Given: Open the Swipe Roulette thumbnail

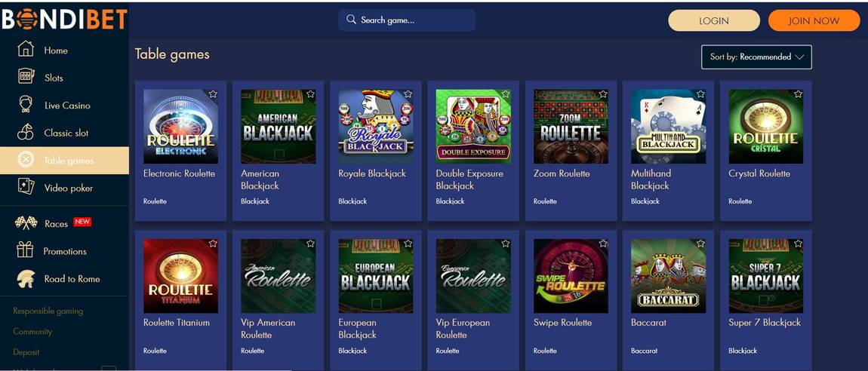Looking at the screenshot, I should tap(571, 276).
